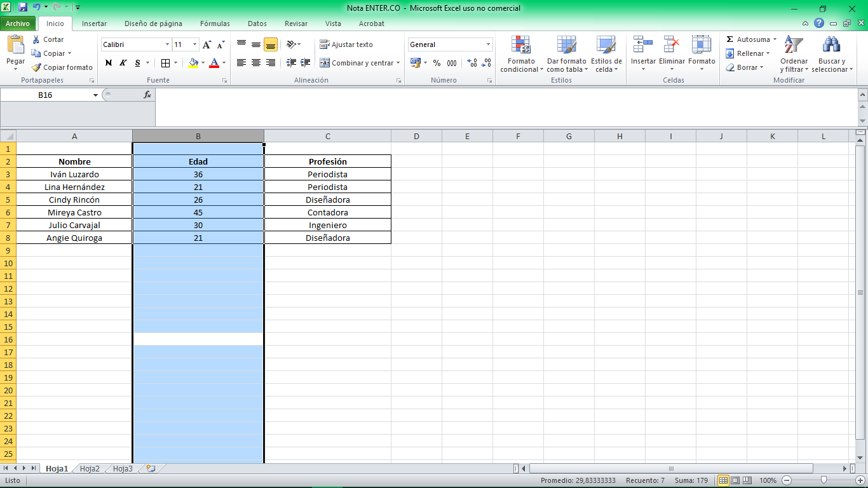The height and width of the screenshot is (488, 868).
Task: Click the insert function fx button
Action: pyautogui.click(x=147, y=95)
